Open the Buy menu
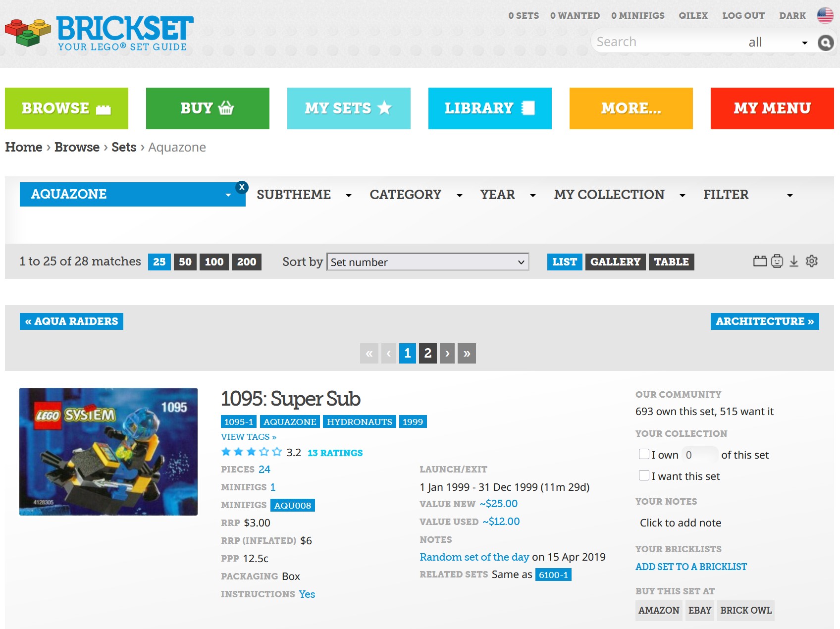Image resolution: width=840 pixels, height=629 pixels. [208, 108]
